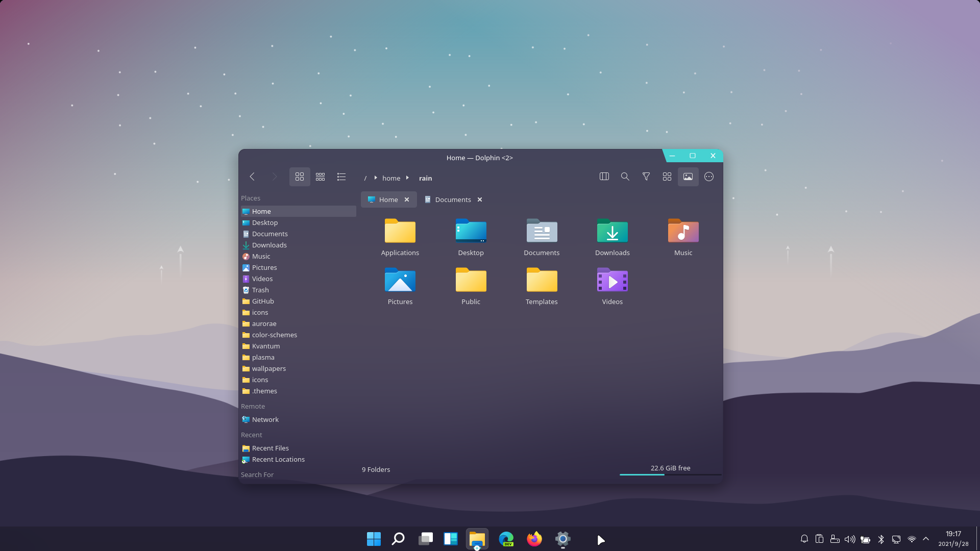
Task: Open Recent Locations in sidebar
Action: [299, 459]
